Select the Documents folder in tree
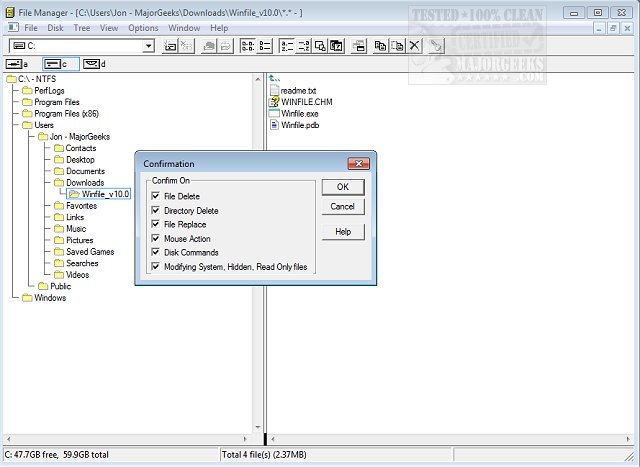Image resolution: width=640 pixels, height=467 pixels. [x=80, y=171]
